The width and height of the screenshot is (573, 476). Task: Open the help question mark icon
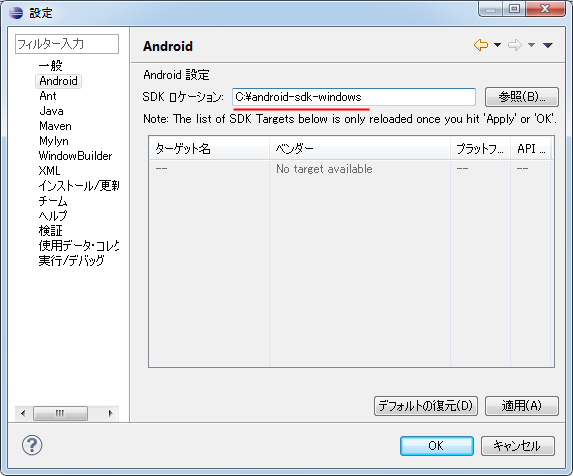pyautogui.click(x=32, y=445)
